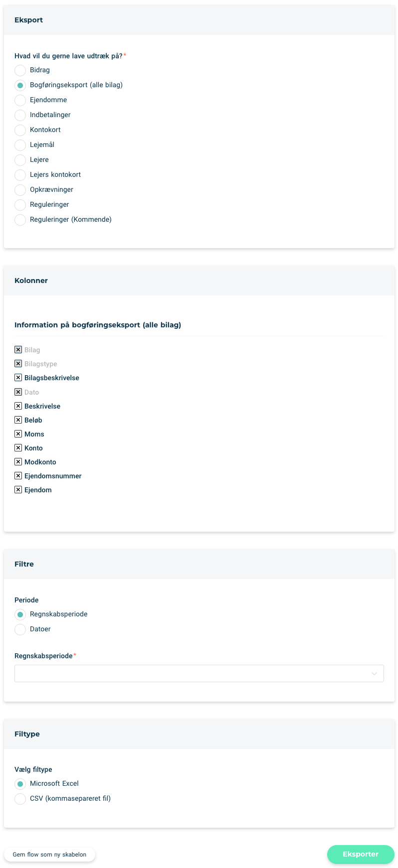The width and height of the screenshot is (398, 868).
Task: Click Gem flow som ny skabelon
Action: click(49, 855)
